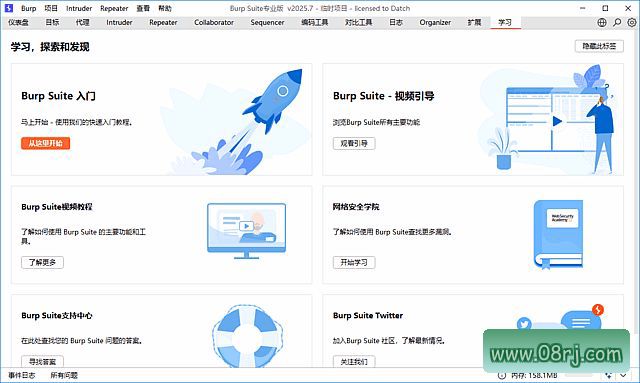The height and width of the screenshot is (383, 640).
Task: Click the Burp Suite - 视频引导 heading
Action: coord(384,96)
